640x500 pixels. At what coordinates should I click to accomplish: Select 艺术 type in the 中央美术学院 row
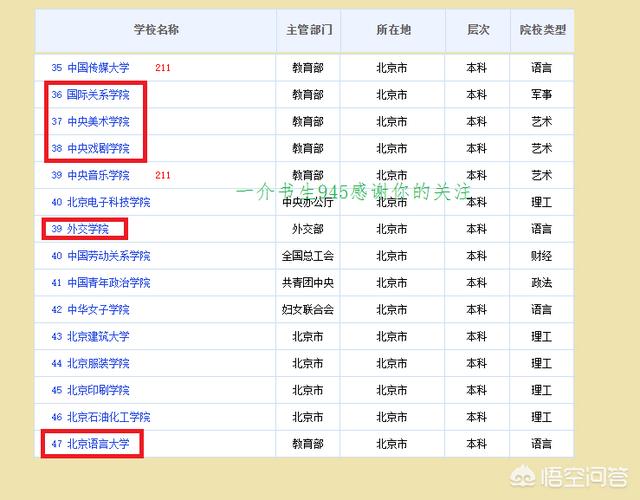(541, 122)
